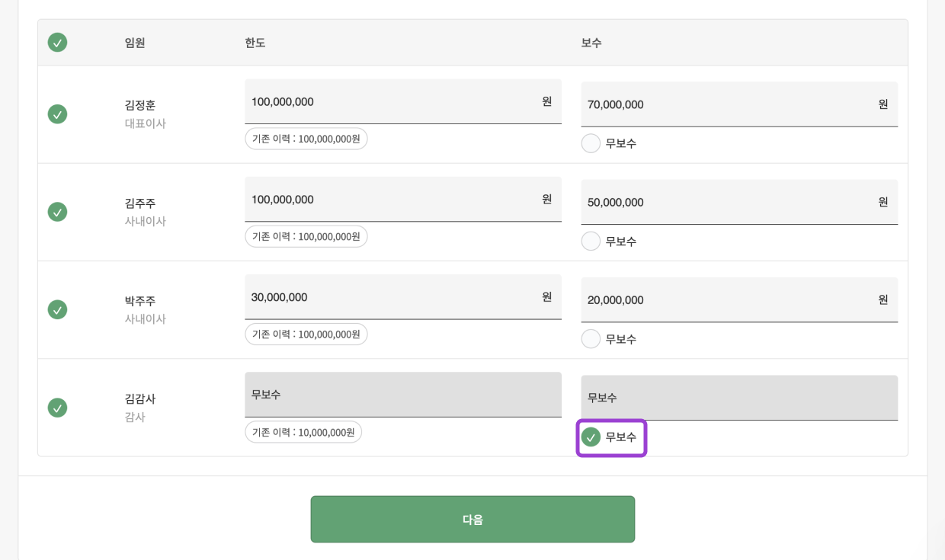
Task: Click 박주주's 기존 이력 chip
Action: pos(306,334)
